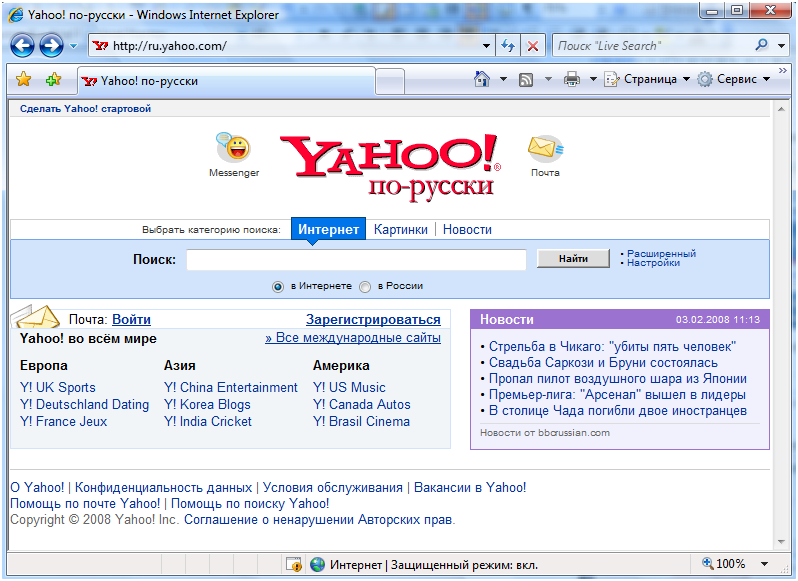
Task: Select the Интернет search category tab
Action: point(328,229)
